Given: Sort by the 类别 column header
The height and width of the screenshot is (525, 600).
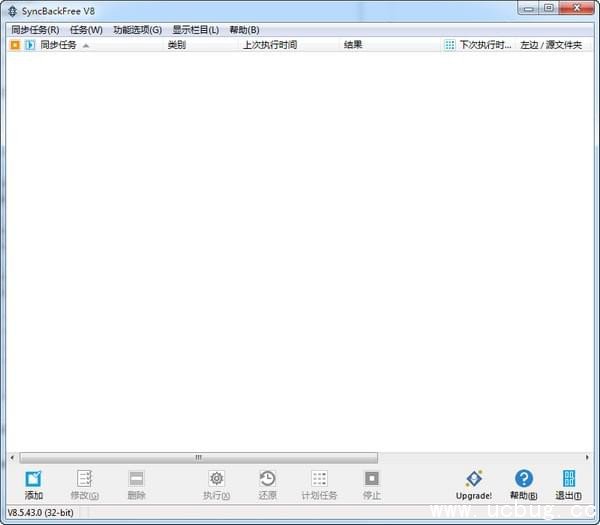Looking at the screenshot, I should click(x=177, y=45).
